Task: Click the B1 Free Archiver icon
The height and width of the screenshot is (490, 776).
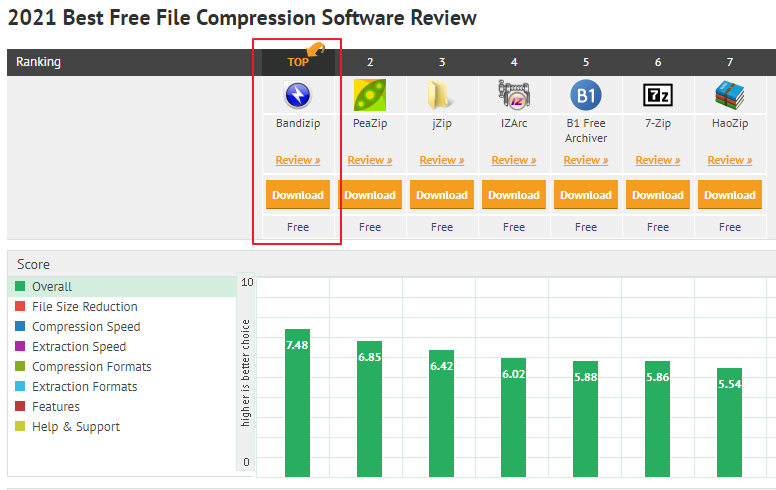Action: coord(586,95)
